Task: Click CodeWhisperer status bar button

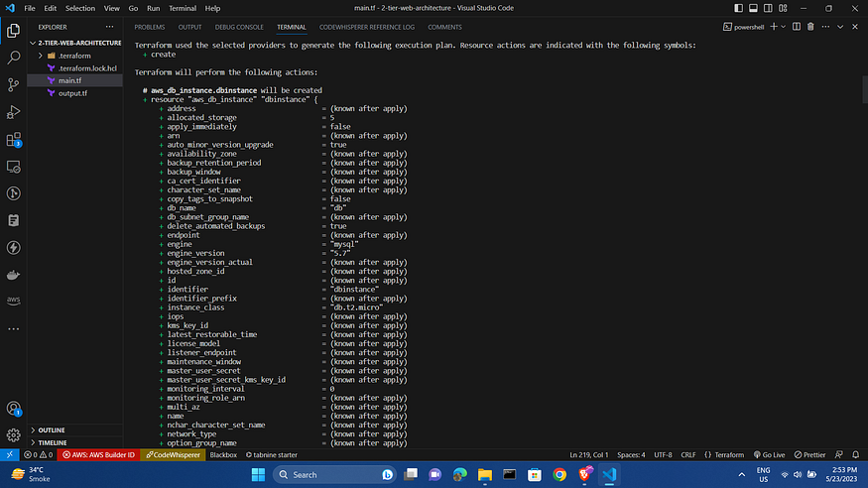Action: (173, 455)
